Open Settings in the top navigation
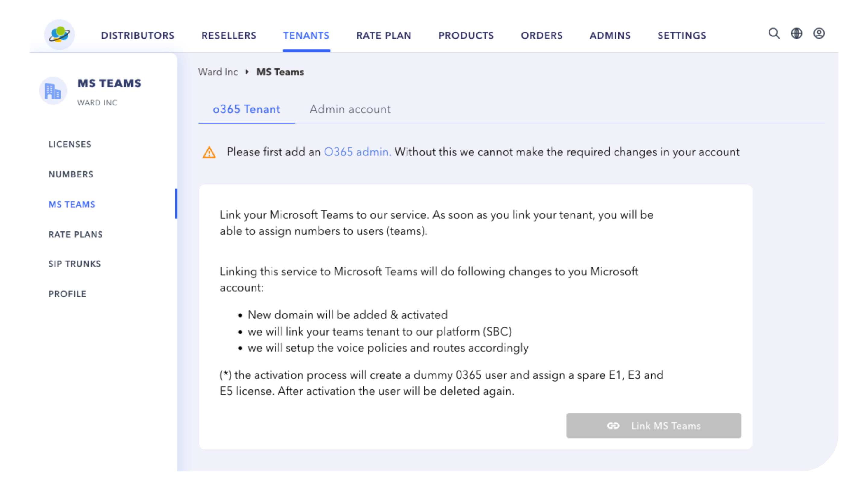This screenshot has width=868, height=488. (x=682, y=35)
